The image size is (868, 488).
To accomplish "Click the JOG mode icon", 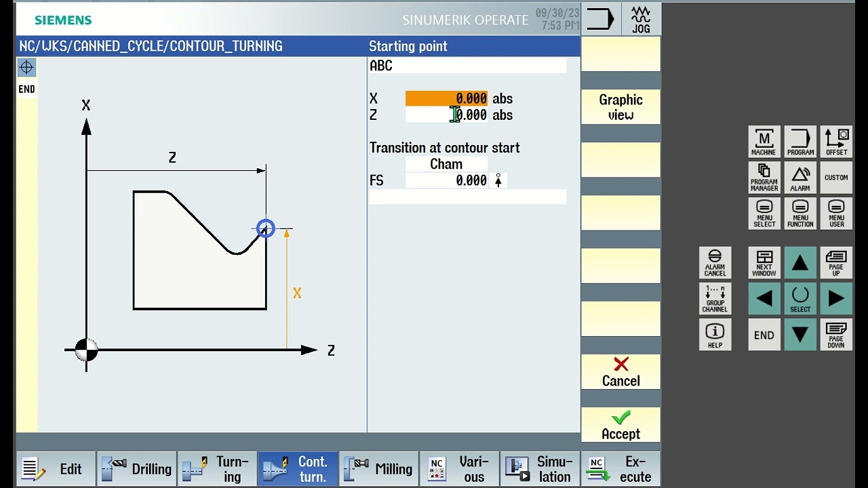I will tap(641, 19).
